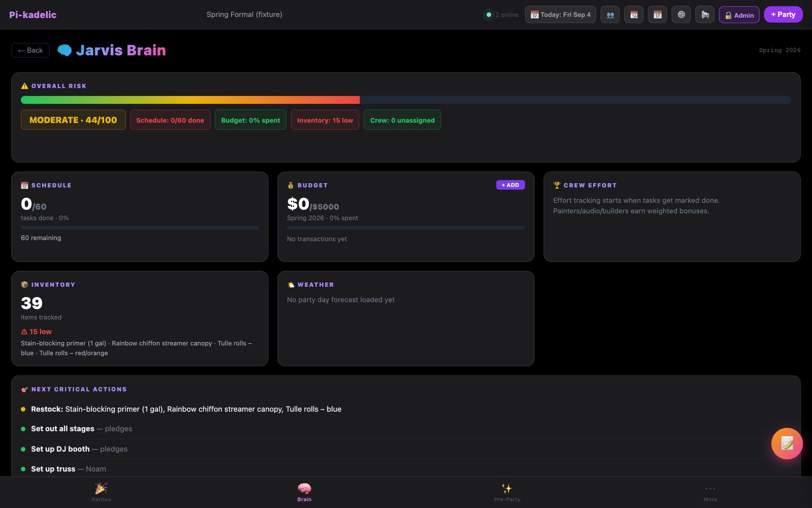Click the megaphone announcements icon
Screen dimensions: 812x508
pos(705,15)
